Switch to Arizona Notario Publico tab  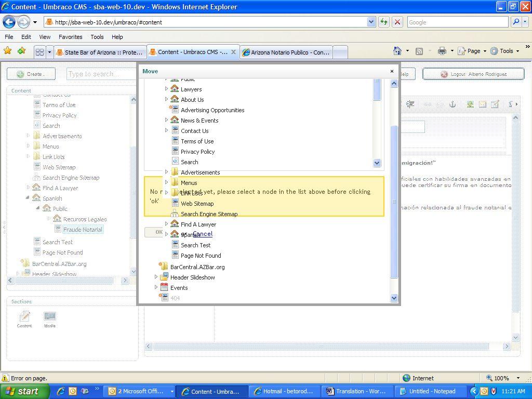point(286,52)
